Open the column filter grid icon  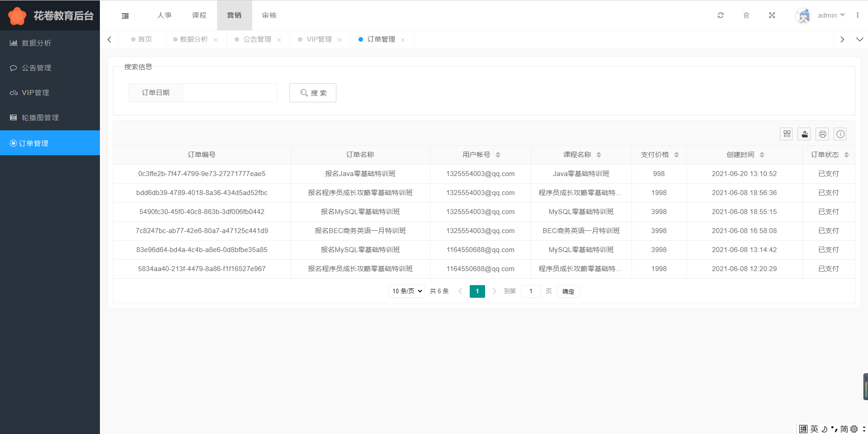tap(787, 134)
